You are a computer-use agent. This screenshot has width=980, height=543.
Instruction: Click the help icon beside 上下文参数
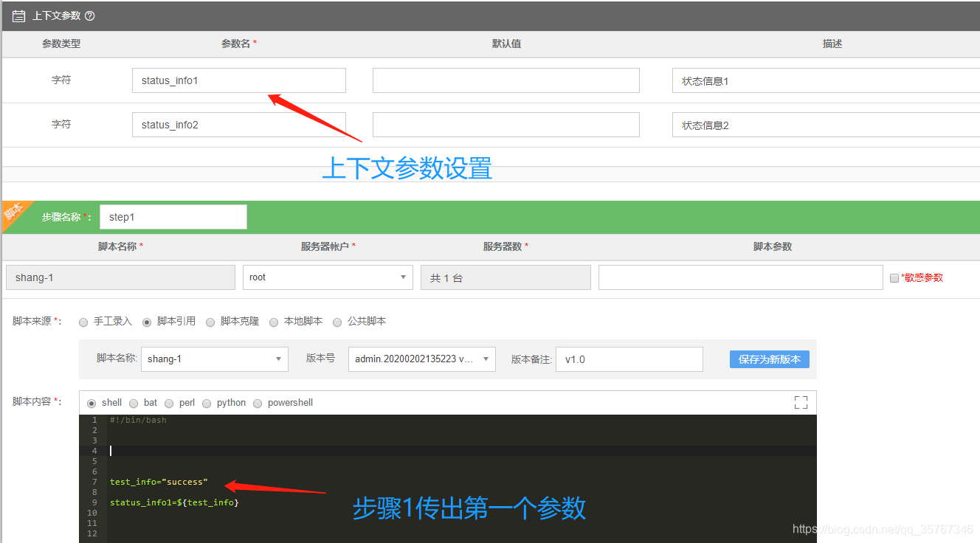[x=90, y=15]
